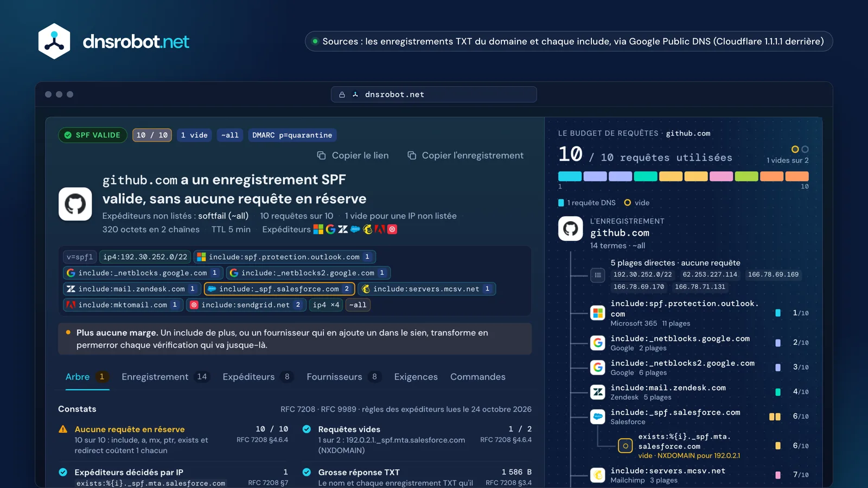This screenshot has height=488, width=868.
Task: Click the Google icon for _netblocks2.google.com tree row
Action: click(x=597, y=367)
